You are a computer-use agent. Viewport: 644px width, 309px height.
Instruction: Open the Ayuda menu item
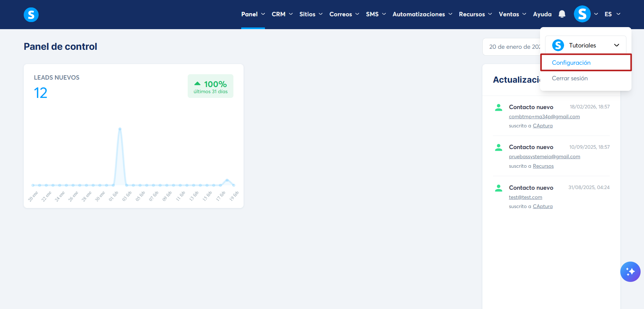[x=542, y=14]
